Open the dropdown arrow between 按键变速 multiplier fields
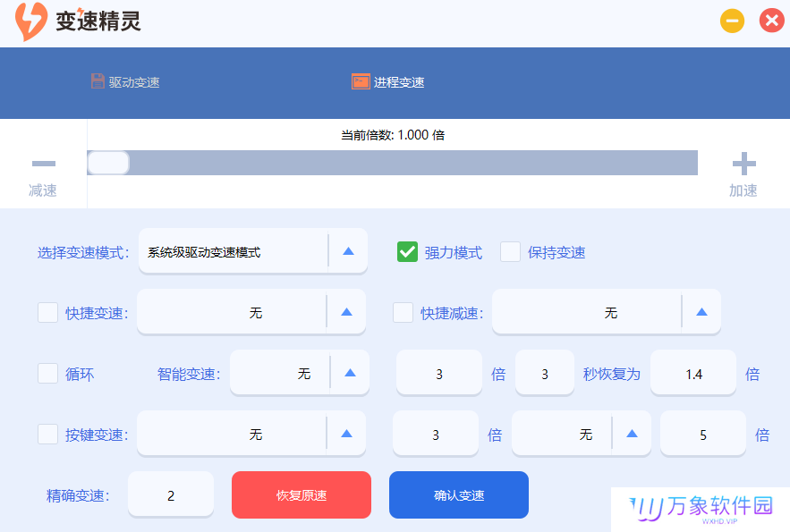The height and width of the screenshot is (532, 790). click(x=632, y=434)
